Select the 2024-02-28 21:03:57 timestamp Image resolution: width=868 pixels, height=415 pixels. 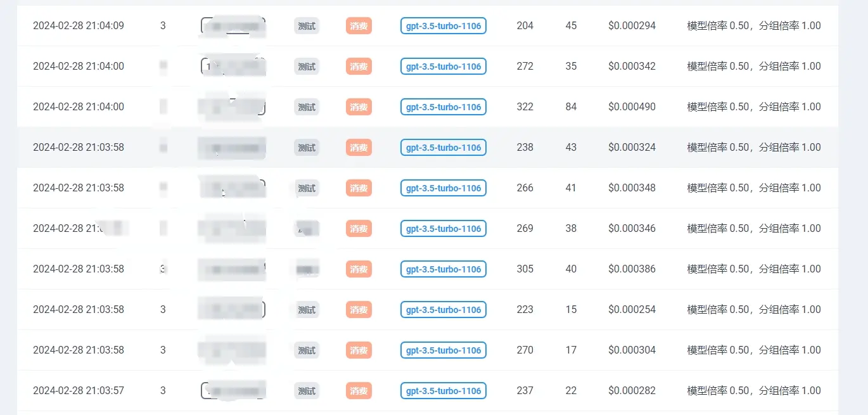(79, 391)
